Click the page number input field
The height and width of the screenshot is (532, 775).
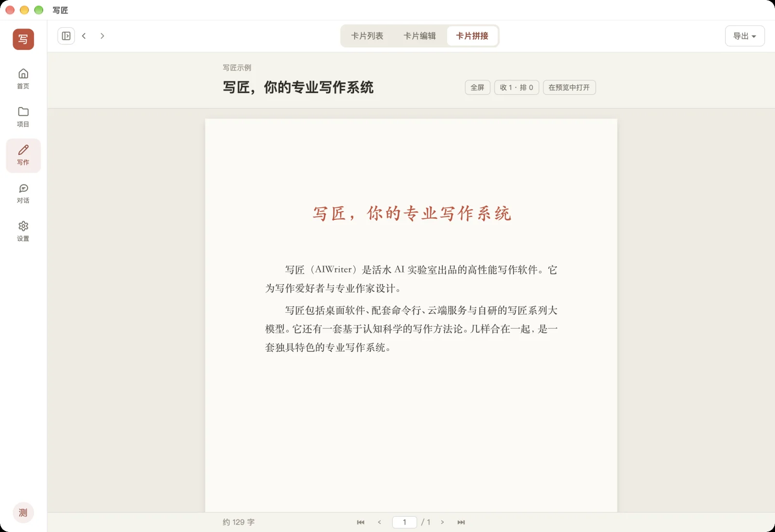tap(404, 522)
